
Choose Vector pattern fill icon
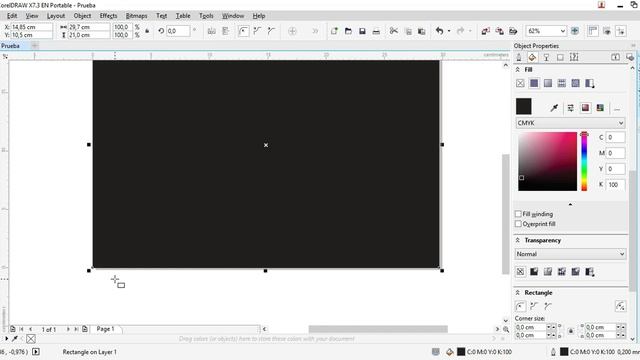(562, 83)
